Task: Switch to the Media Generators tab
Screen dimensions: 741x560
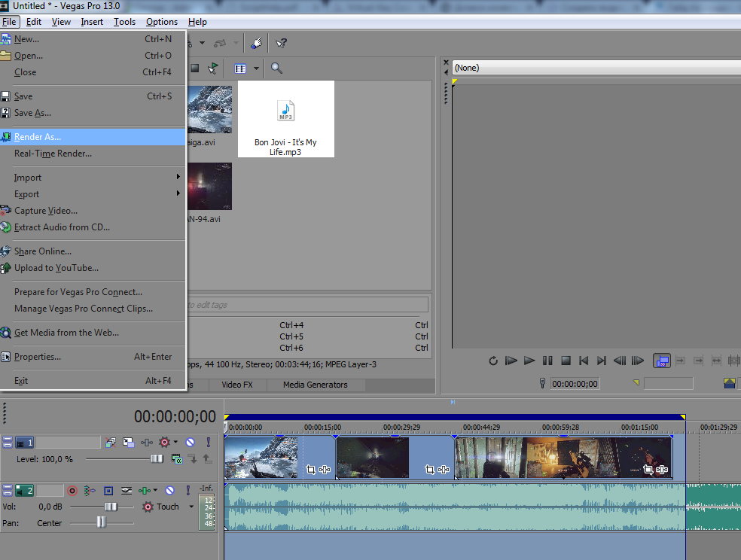Action: [316, 385]
